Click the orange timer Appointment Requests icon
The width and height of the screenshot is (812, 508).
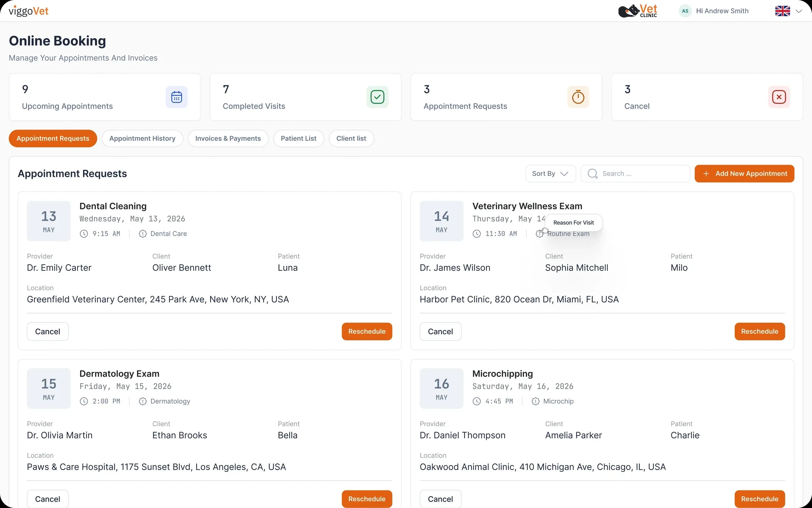(x=578, y=97)
